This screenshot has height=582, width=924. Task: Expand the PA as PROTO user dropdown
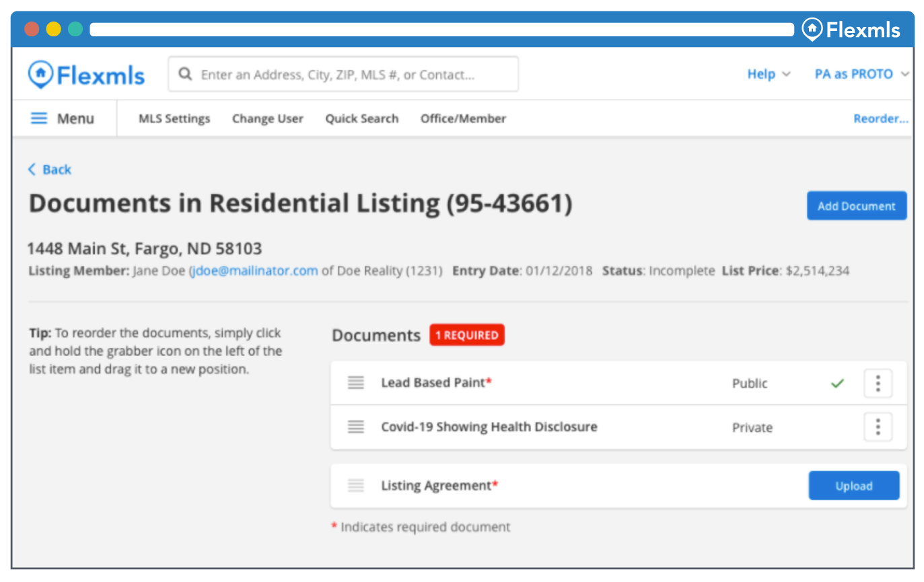[x=861, y=74]
